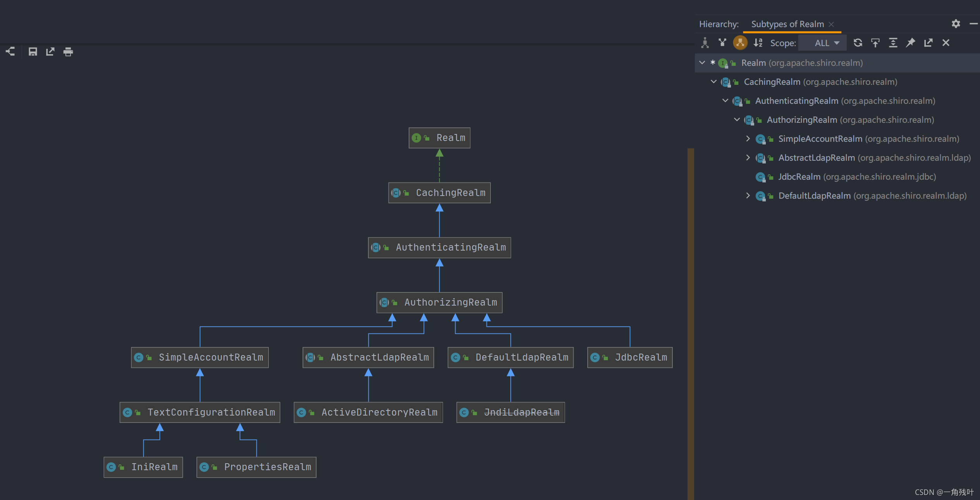
Task: Click the diagram share icon
Action: [x=10, y=52]
